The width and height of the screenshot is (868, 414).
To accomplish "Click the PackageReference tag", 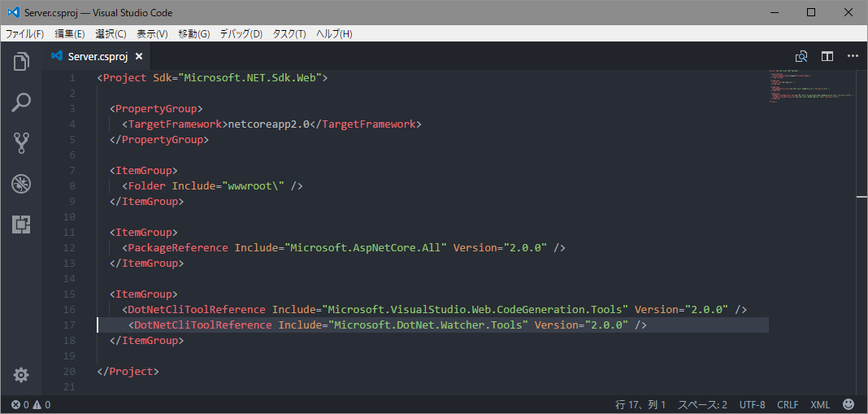I will [x=178, y=248].
